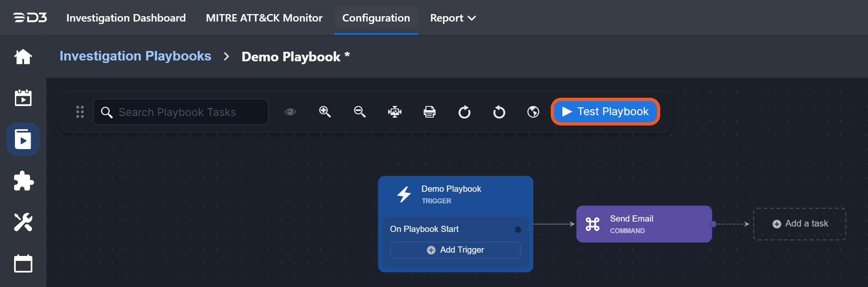Click the fit-to-screen icon in toolbar
This screenshot has width=868, height=287.
click(x=394, y=112)
